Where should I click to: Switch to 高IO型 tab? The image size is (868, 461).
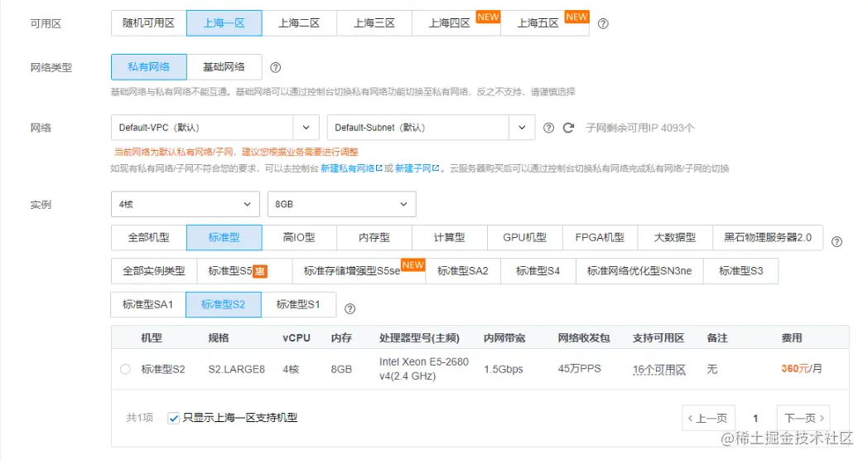300,237
